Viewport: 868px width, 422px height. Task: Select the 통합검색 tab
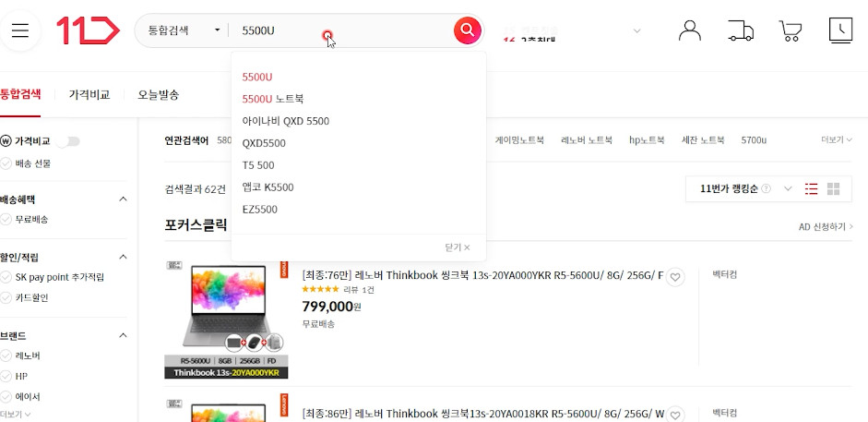pos(20,94)
